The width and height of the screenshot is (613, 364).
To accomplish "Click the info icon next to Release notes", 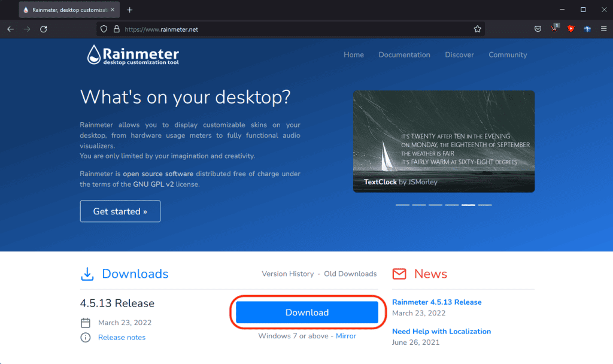I will click(x=85, y=337).
